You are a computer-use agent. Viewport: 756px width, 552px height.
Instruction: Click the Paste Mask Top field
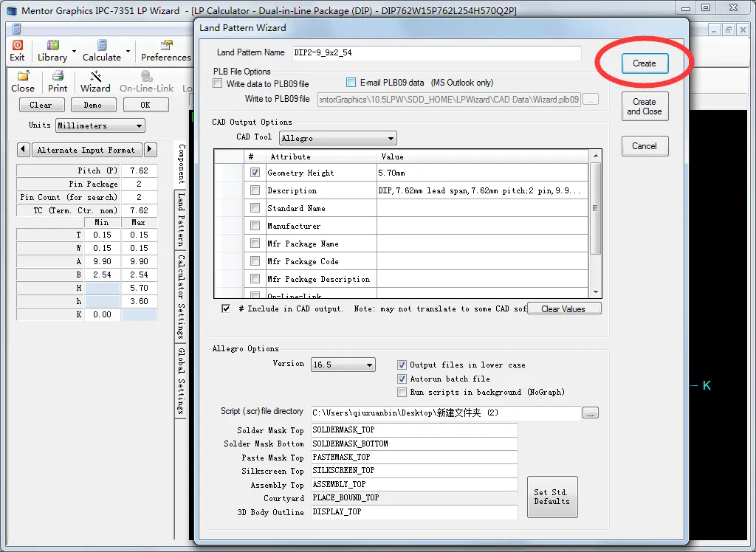point(414,457)
